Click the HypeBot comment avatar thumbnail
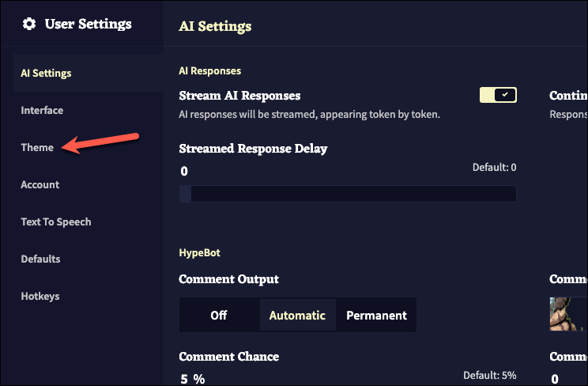 pyautogui.click(x=568, y=315)
